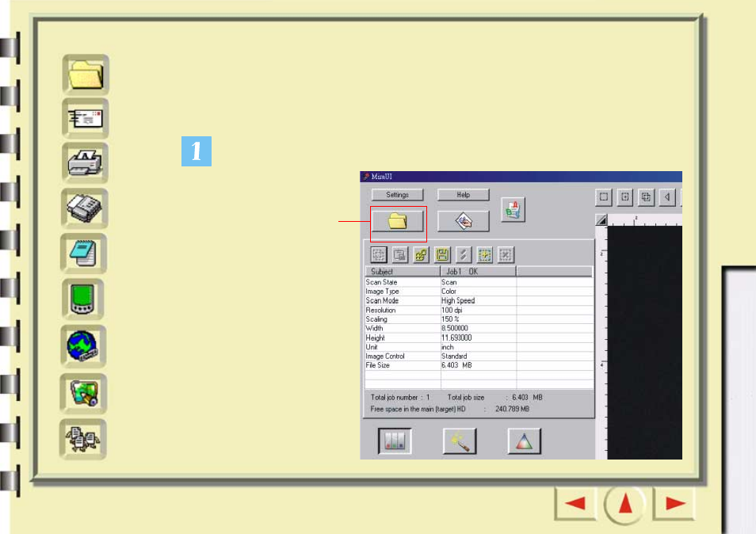756x534 pixels.
Task: Go to previous page with left red arrow
Action: point(575,503)
